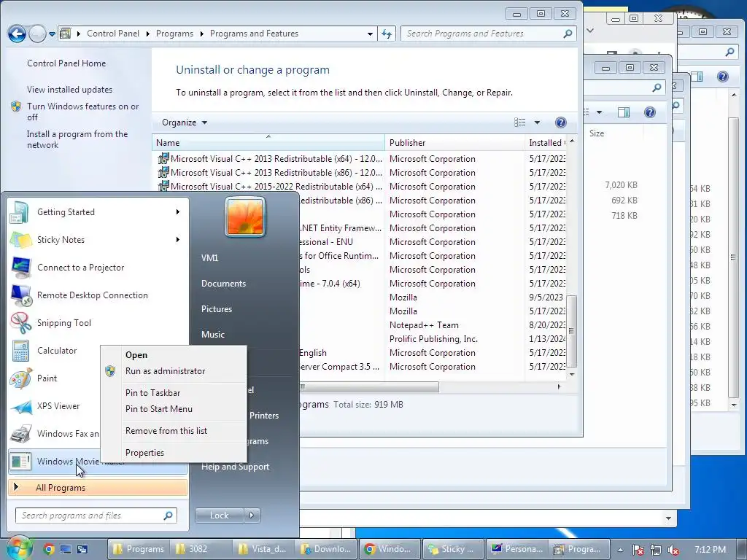Screen dimensions: 747x560
Task: Open the view options dropdown arrow
Action: [537, 122]
